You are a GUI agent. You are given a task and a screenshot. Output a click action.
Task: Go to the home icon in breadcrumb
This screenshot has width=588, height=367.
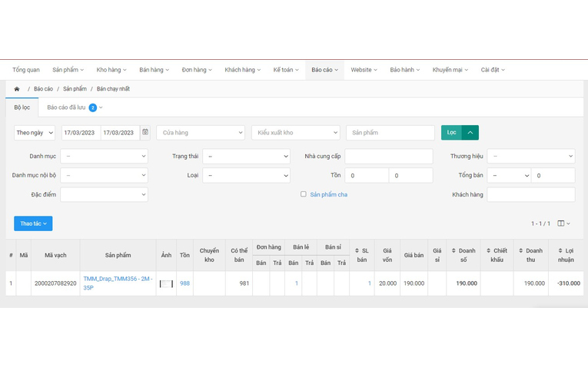[x=17, y=89]
